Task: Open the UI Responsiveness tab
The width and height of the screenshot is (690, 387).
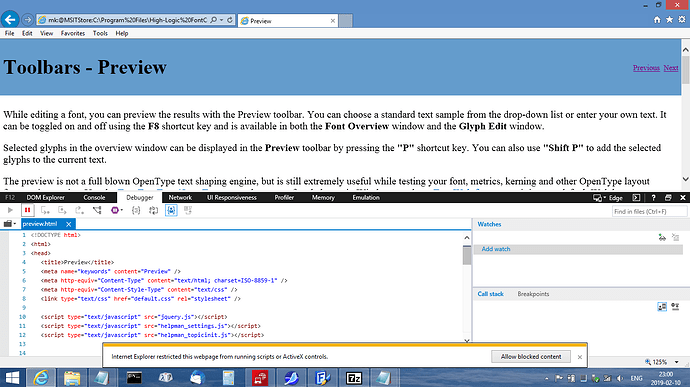Action: click(232, 198)
